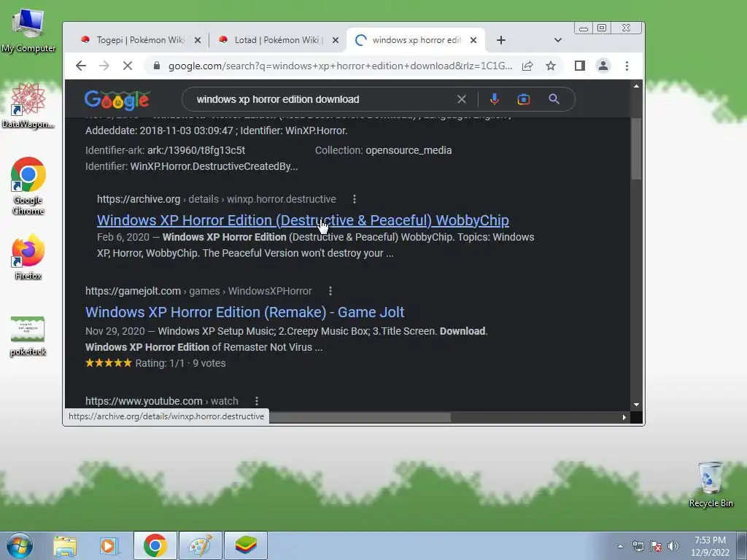This screenshot has width=747, height=560.
Task: Clear the search box with the X
Action: 461,99
